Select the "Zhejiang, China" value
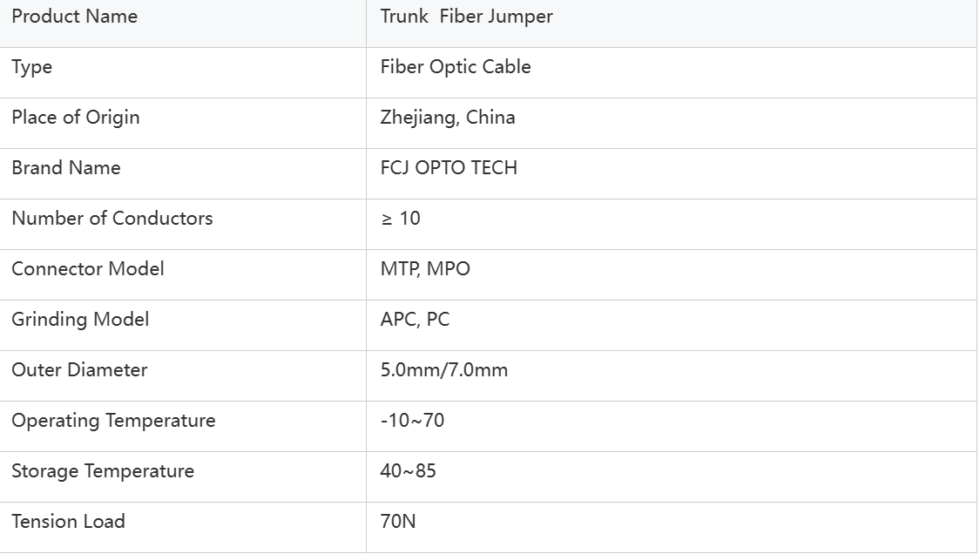This screenshot has width=980, height=554. click(x=448, y=118)
